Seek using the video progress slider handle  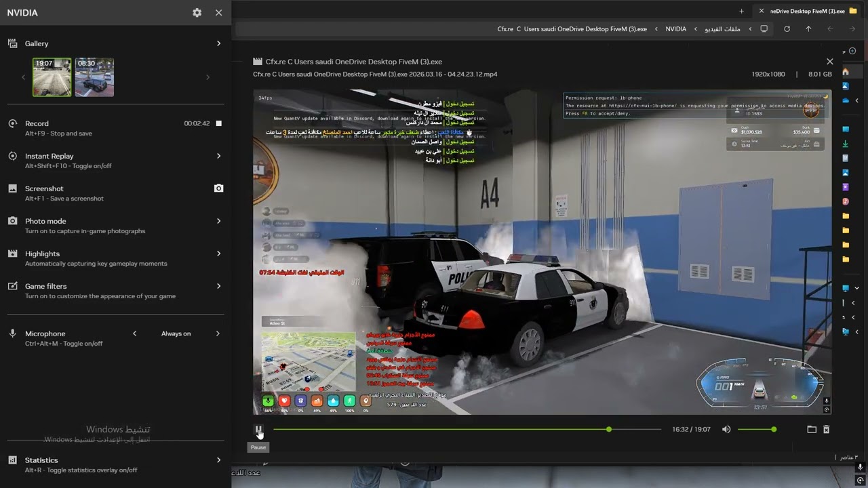coord(609,429)
